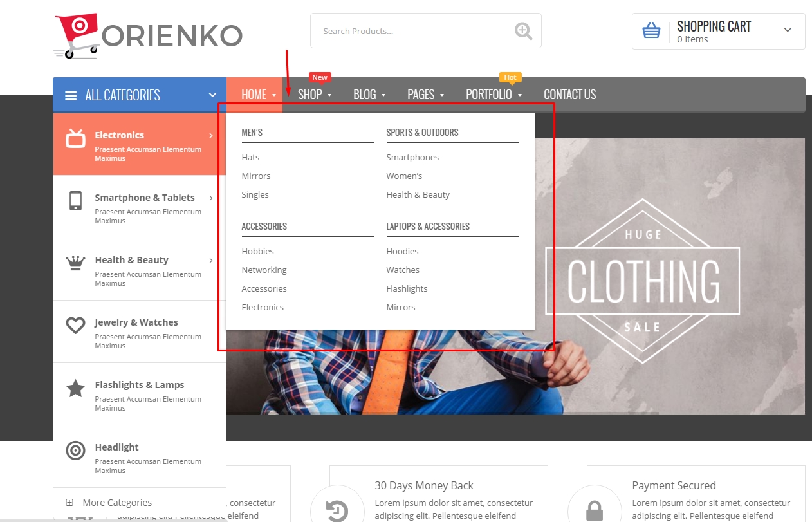Open the Portfolio menu

pos(493,95)
